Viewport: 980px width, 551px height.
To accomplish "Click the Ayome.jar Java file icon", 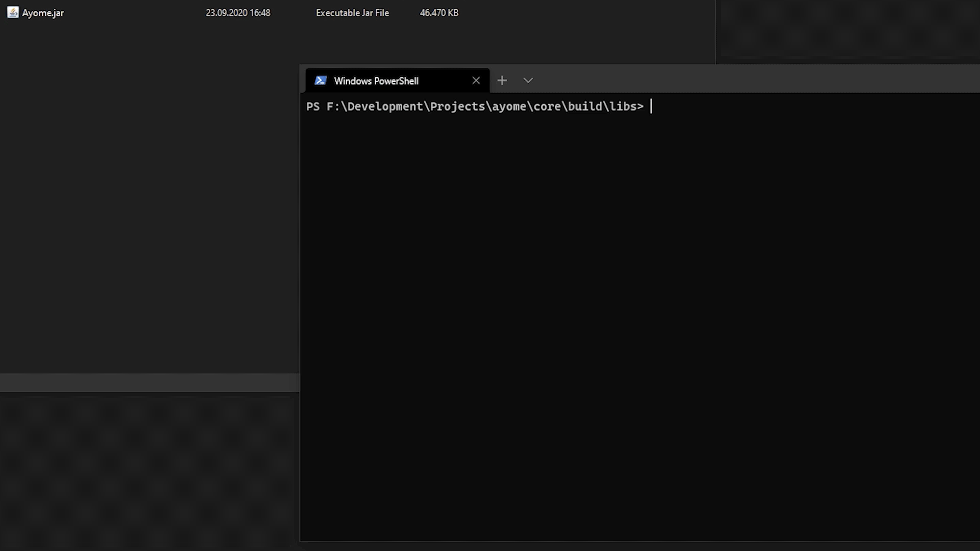I will (x=13, y=13).
